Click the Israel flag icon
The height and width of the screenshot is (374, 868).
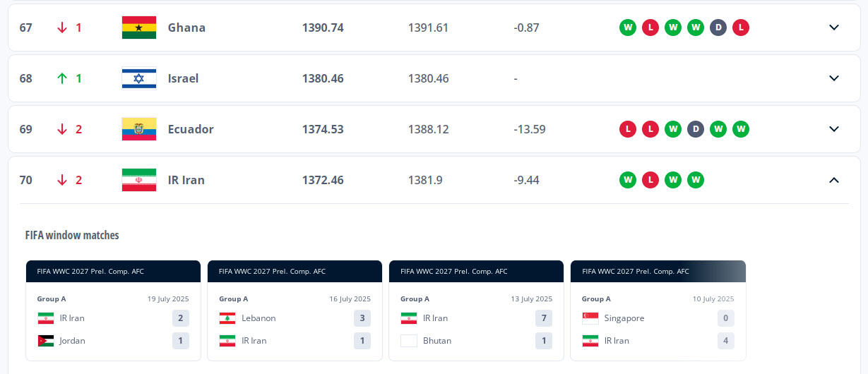point(139,78)
